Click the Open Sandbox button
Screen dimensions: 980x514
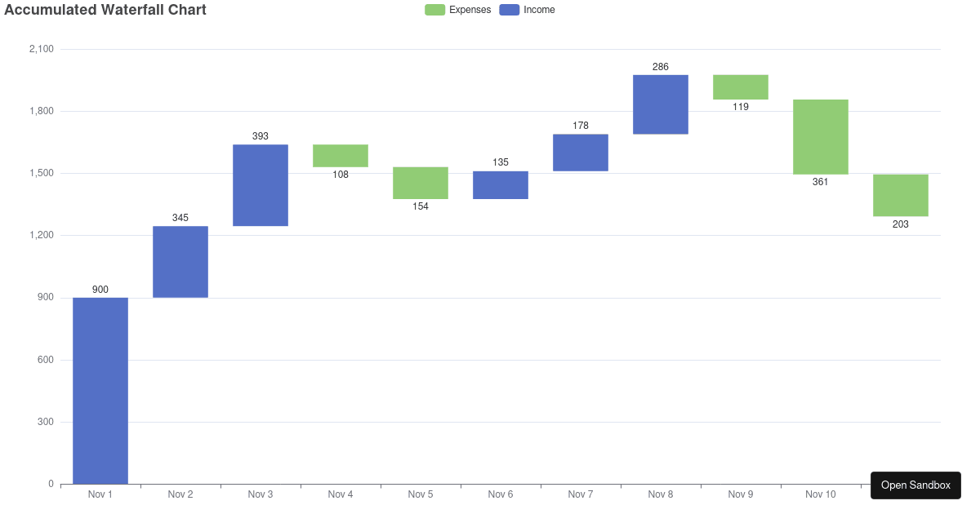pyautogui.click(x=915, y=485)
